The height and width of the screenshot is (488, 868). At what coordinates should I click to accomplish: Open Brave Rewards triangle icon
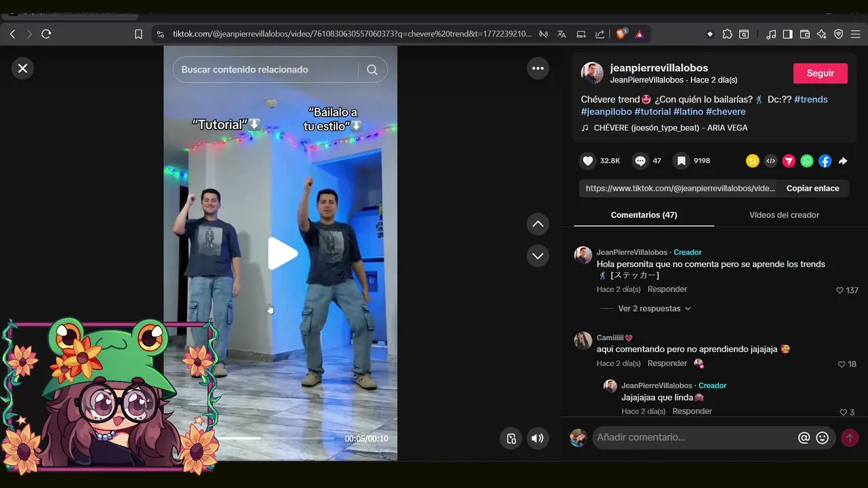click(x=639, y=34)
